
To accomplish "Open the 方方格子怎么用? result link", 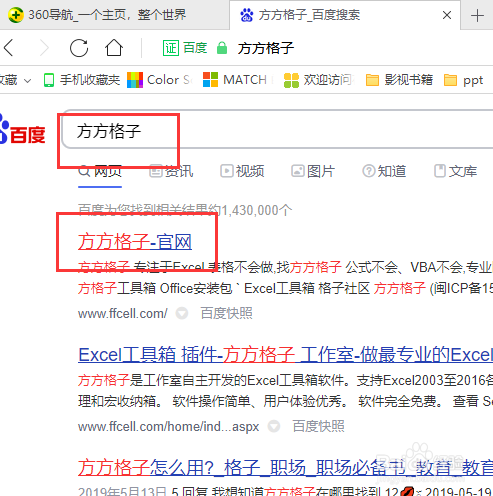I will 285,467.
